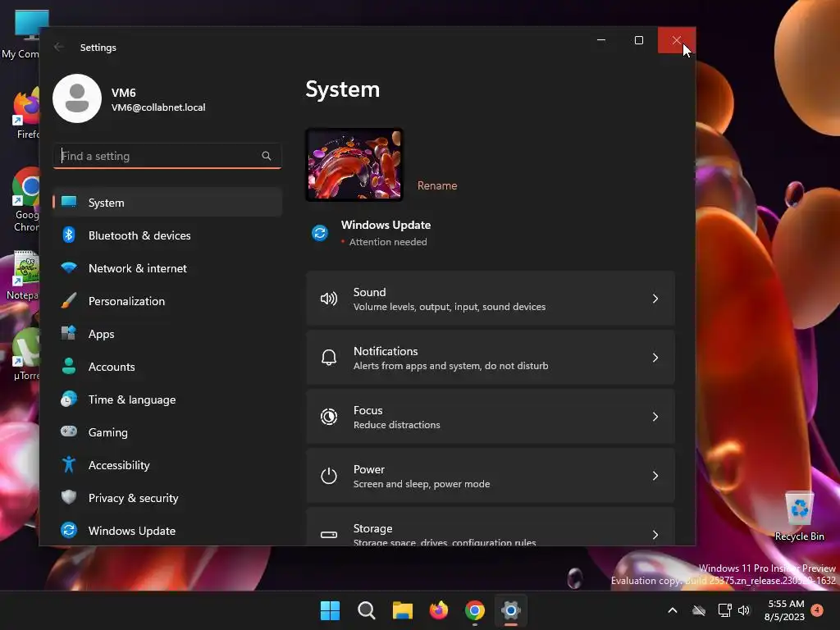Go to Network & internet settings

coord(167,268)
